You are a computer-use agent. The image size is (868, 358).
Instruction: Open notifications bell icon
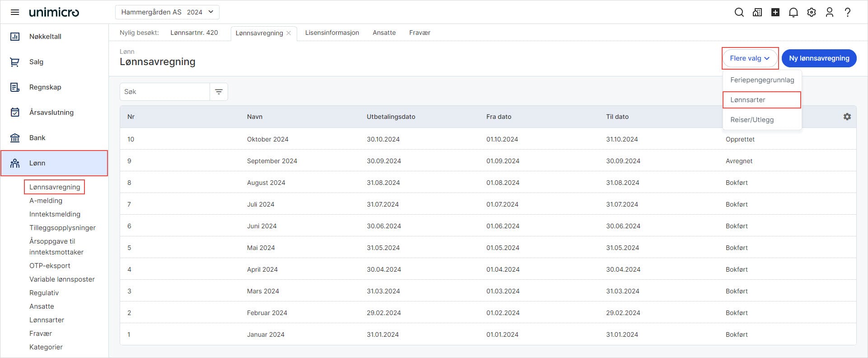click(793, 12)
